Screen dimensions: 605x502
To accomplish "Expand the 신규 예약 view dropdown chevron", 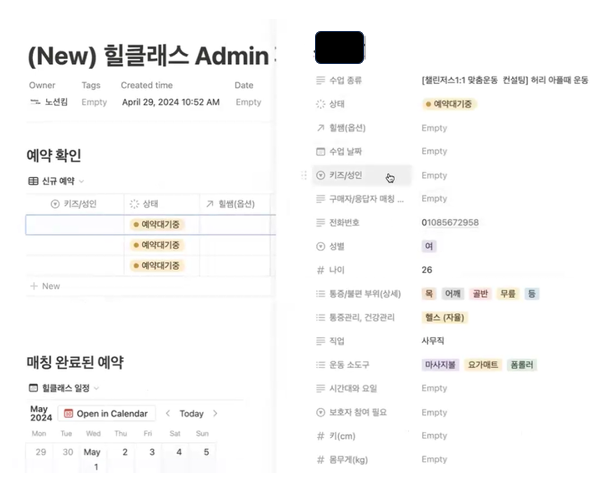I will coord(81,181).
